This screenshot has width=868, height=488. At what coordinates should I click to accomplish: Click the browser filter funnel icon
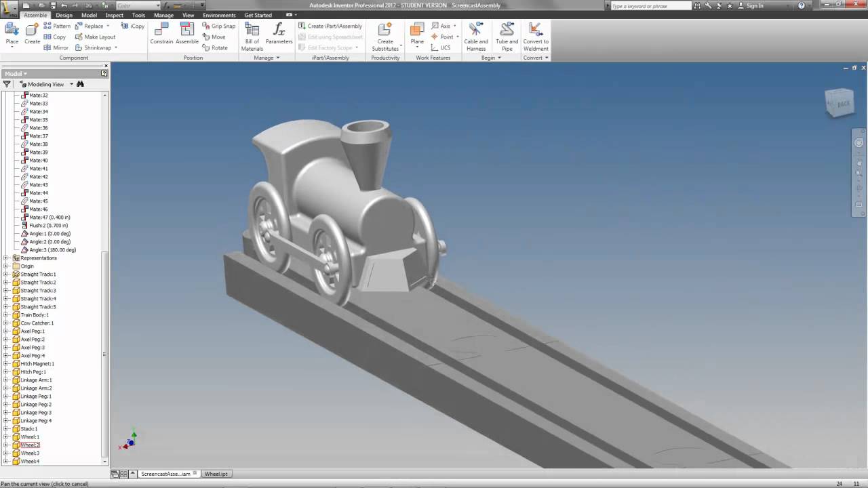coord(7,84)
